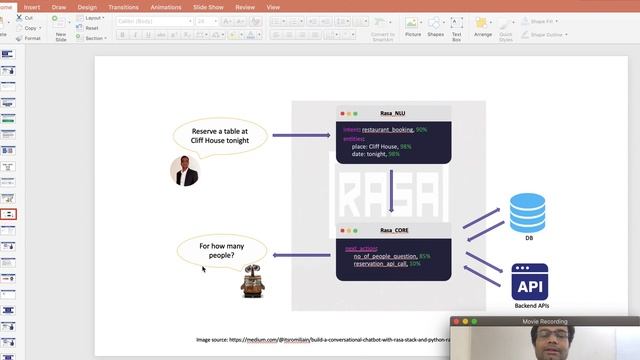Toggle Italic formatting
640x360 pixels.
[135, 35]
